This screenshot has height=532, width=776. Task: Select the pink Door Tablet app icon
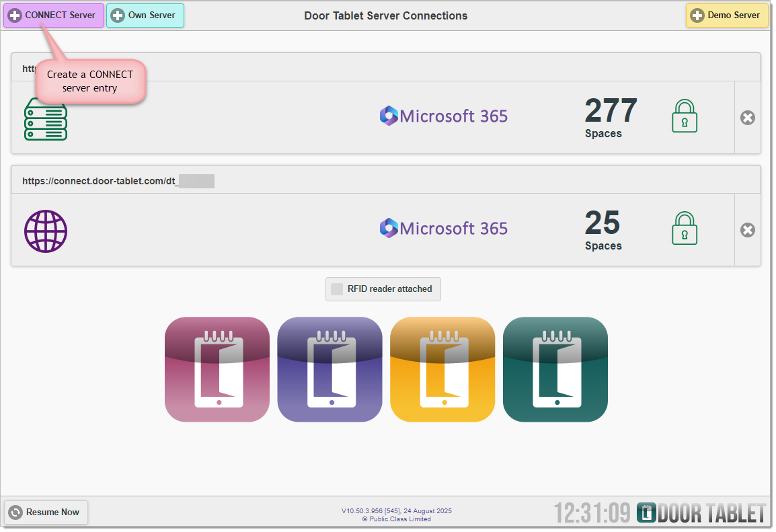click(217, 369)
